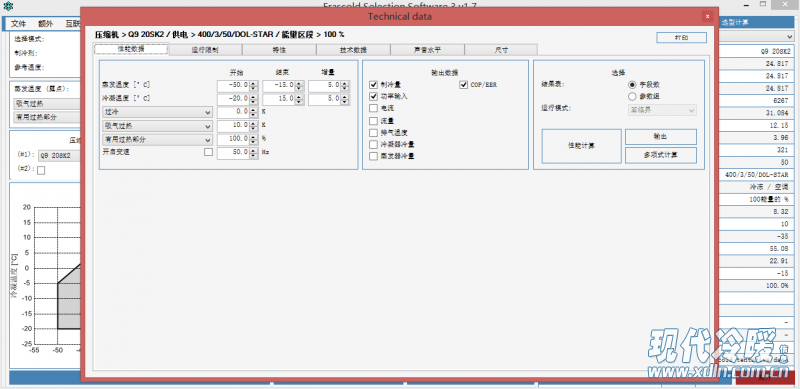Switch to the 技术数据 tab

(x=353, y=50)
